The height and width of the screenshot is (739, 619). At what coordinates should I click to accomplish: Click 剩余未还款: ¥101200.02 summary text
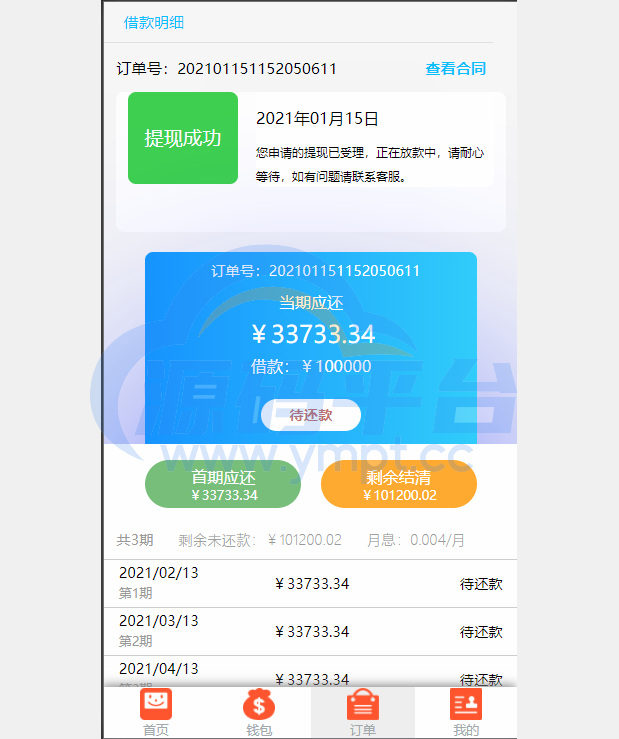[260, 540]
